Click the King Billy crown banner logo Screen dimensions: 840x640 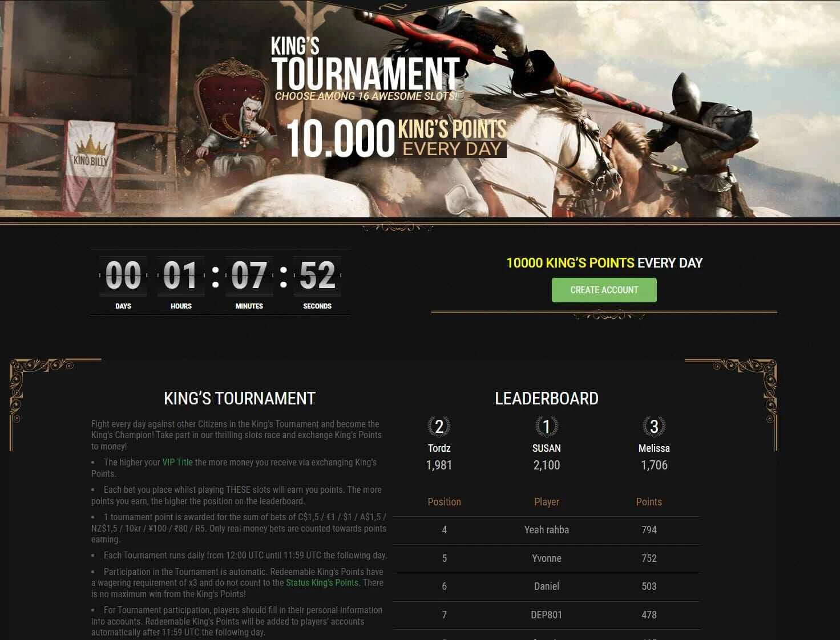click(90, 154)
